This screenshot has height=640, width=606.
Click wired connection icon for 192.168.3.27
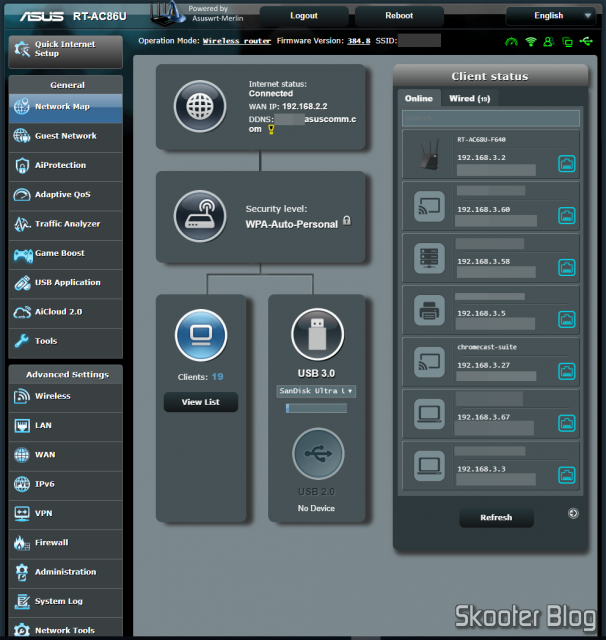click(x=567, y=371)
